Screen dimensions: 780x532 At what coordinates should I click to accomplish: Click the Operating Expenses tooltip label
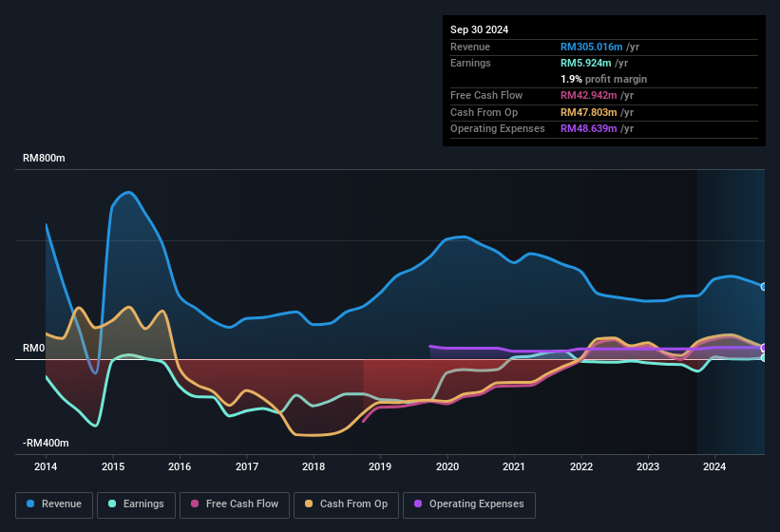[498, 129]
